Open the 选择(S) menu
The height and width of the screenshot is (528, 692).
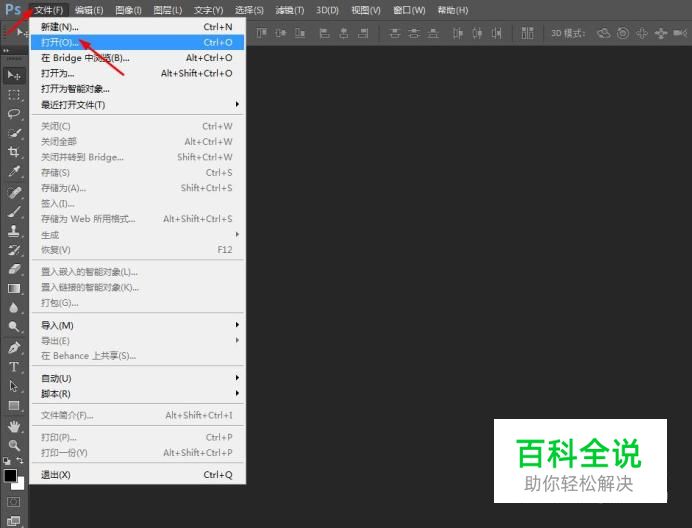tap(249, 10)
